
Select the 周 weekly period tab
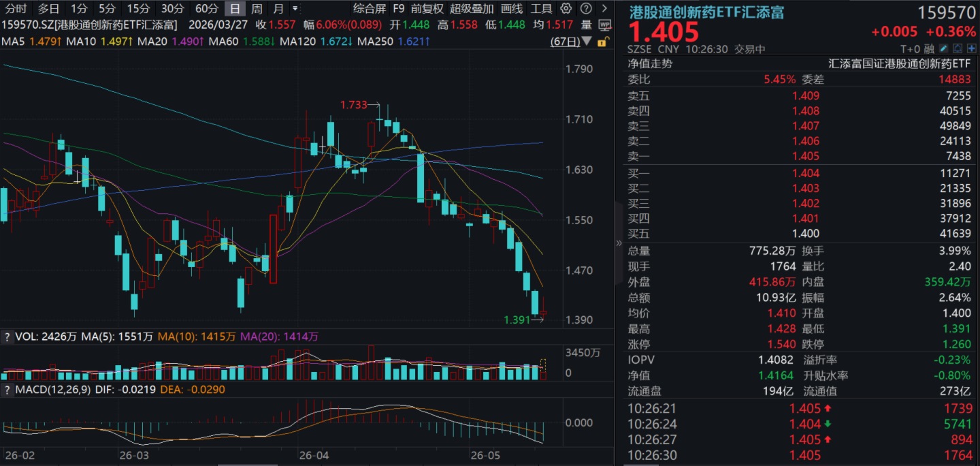(257, 9)
